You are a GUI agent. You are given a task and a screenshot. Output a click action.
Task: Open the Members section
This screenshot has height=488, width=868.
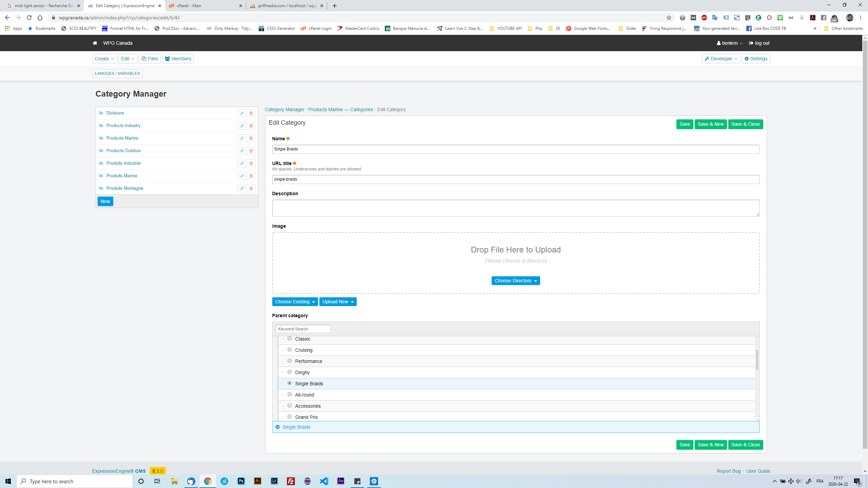tap(178, 58)
